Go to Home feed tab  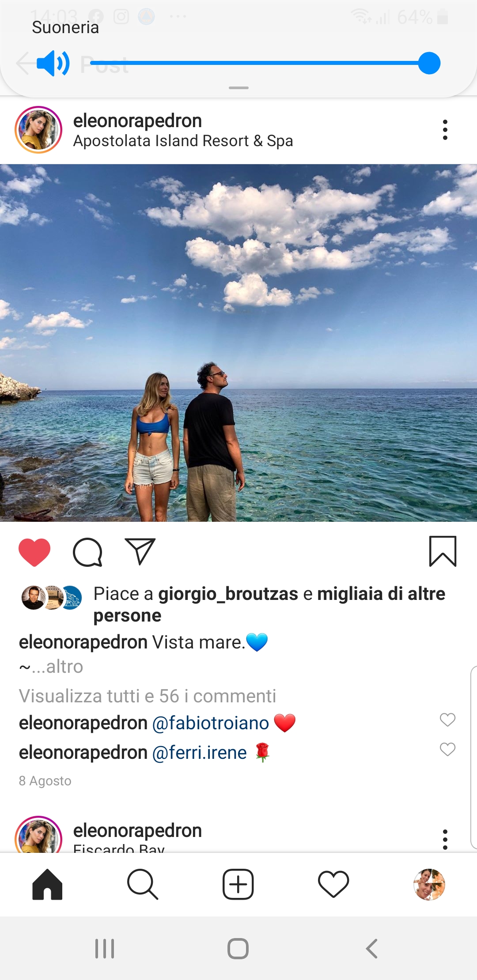47,884
